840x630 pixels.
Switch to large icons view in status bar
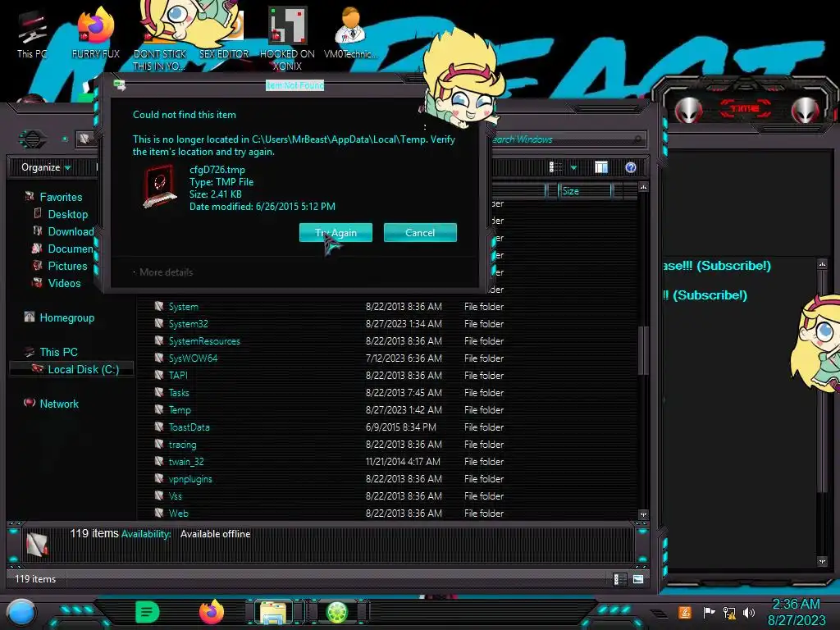[638, 579]
